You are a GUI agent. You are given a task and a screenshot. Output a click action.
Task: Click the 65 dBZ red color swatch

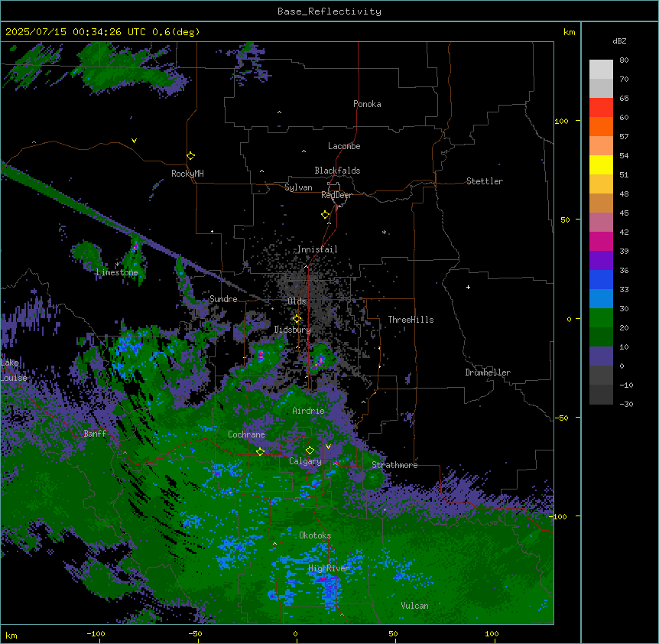(601, 107)
